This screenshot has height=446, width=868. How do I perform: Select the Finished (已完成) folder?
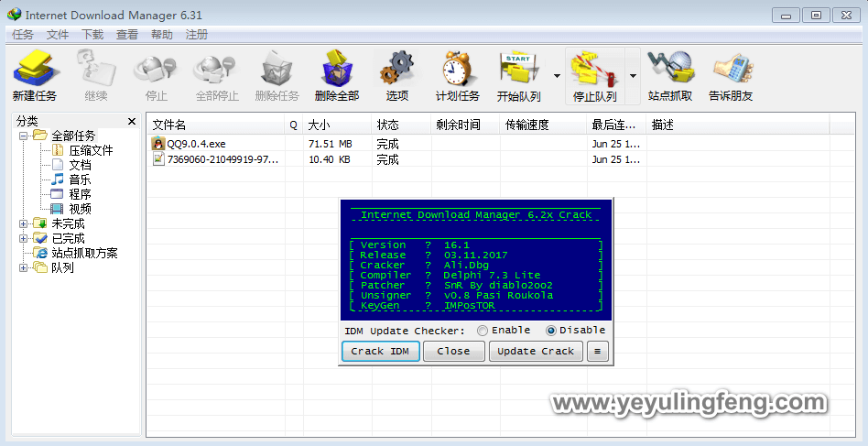68,238
